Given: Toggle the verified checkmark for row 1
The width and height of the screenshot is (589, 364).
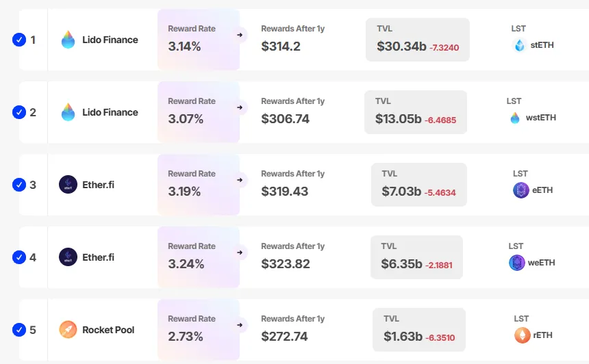Looking at the screenshot, I should point(19,40).
